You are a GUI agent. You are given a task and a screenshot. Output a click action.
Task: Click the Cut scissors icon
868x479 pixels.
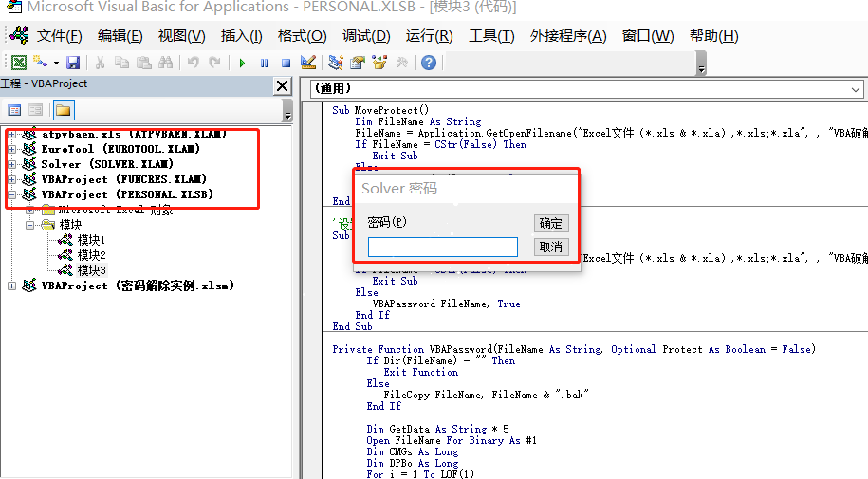pos(101,63)
